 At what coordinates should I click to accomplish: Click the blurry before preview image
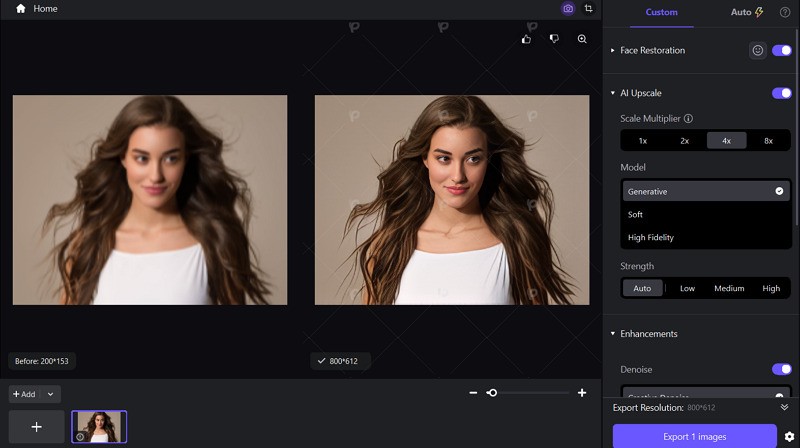pos(150,200)
